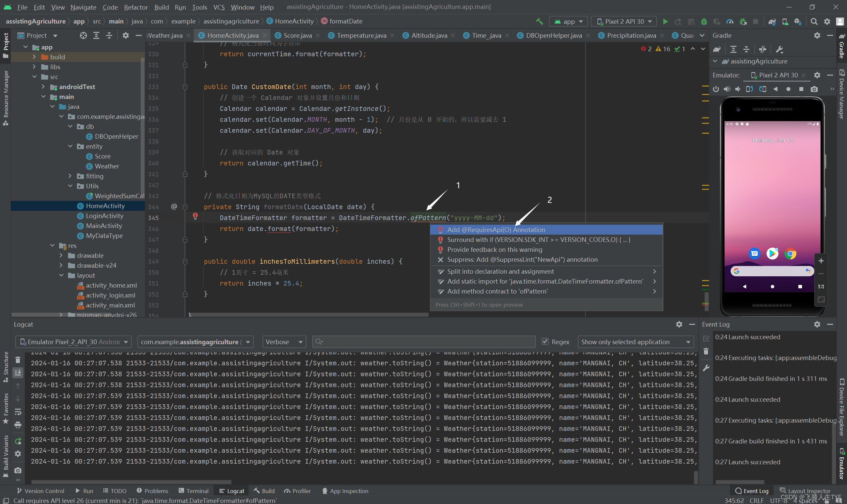Open the Android Profiler gauge icon
Image resolution: width=847 pixels, height=504 pixels.
[729, 22]
